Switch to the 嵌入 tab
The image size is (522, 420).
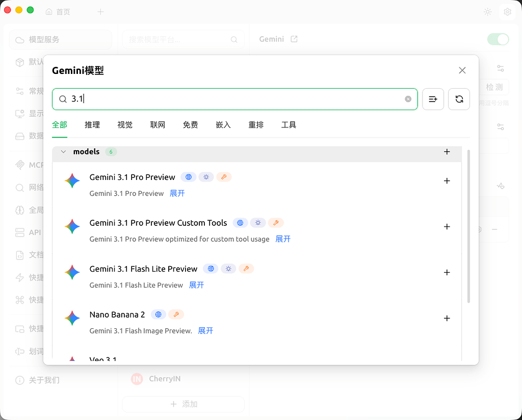[223, 125]
